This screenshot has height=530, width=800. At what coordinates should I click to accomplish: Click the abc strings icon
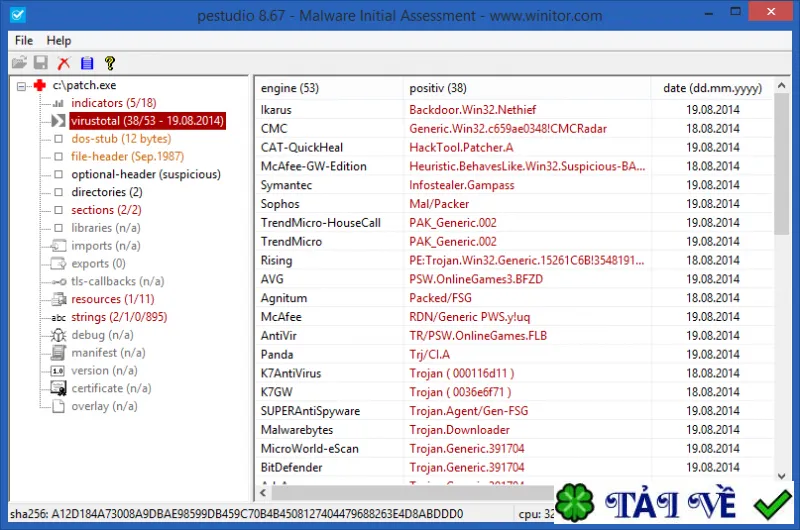(58, 317)
